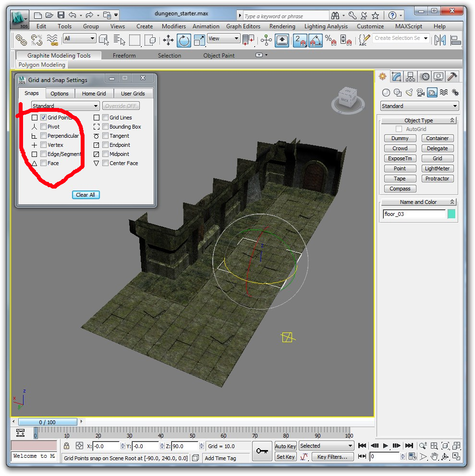Select the Move tool in the toolbar

pos(168,40)
